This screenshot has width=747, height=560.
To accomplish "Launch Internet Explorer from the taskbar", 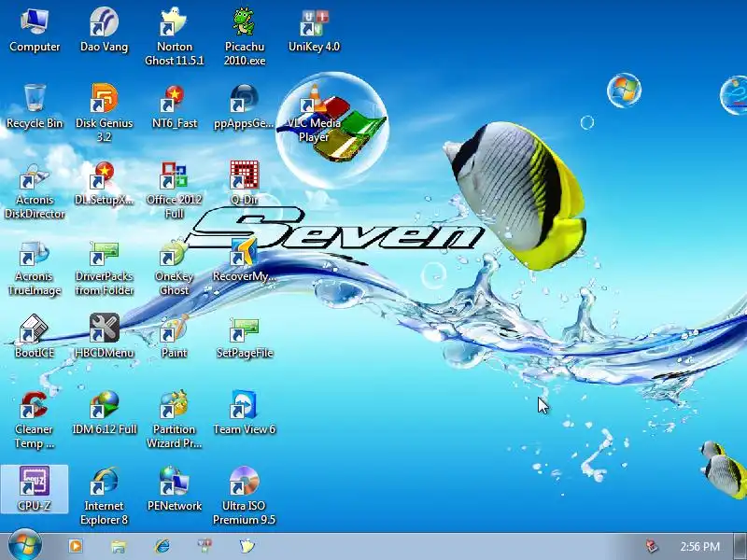I will click(x=162, y=546).
